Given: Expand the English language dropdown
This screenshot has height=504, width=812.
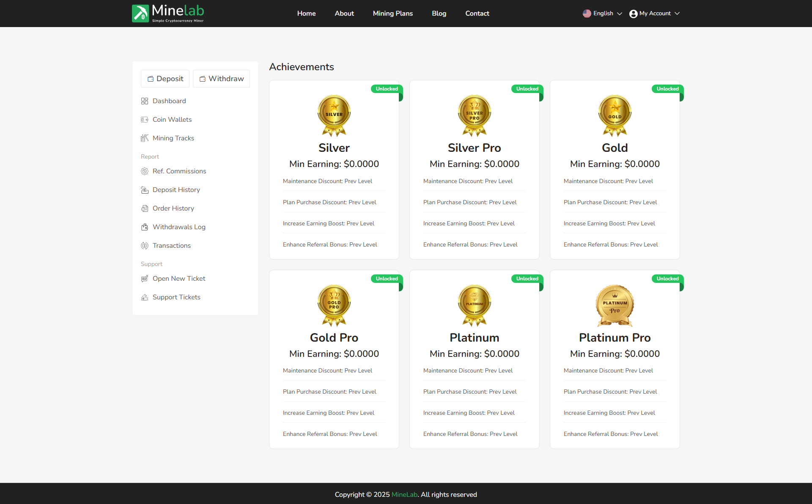Looking at the screenshot, I should 603,14.
